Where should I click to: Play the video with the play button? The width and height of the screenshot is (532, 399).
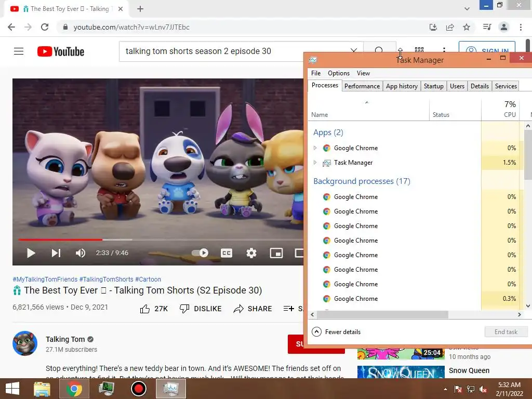pyautogui.click(x=31, y=253)
